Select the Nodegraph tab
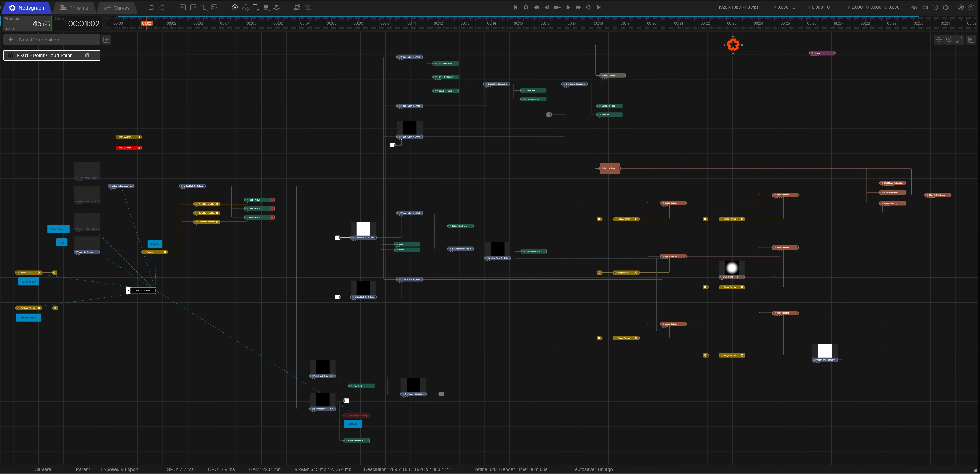Viewport: 980px width, 474px height. [27, 8]
